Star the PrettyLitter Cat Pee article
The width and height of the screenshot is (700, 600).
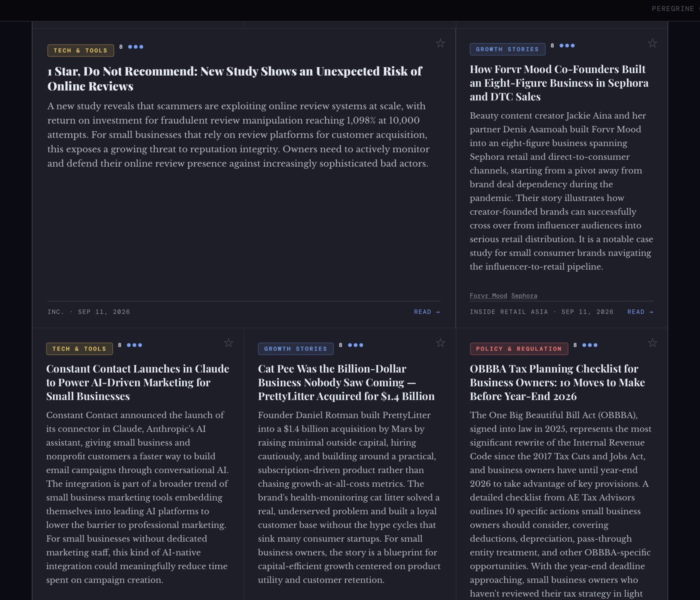point(440,342)
